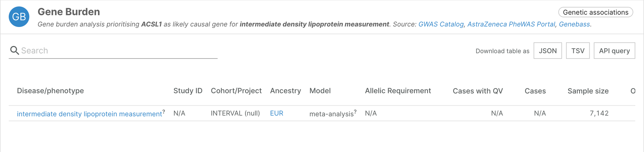Open intermediate density lipoprotein measurement link
Viewport: 644px width, 152px height.
click(89, 114)
